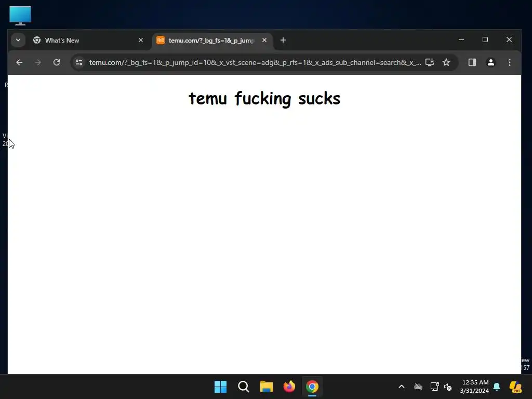Click Chrome icon in taskbar
This screenshot has height=399, width=532.
point(312,387)
